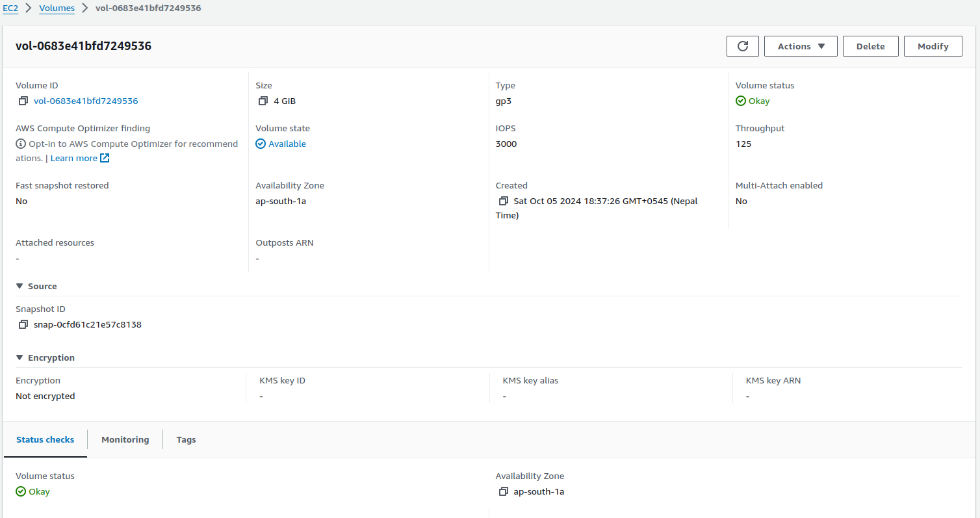Open the Compute Optimizer Learn more link
The width and height of the screenshot is (980, 518).
coord(73,159)
